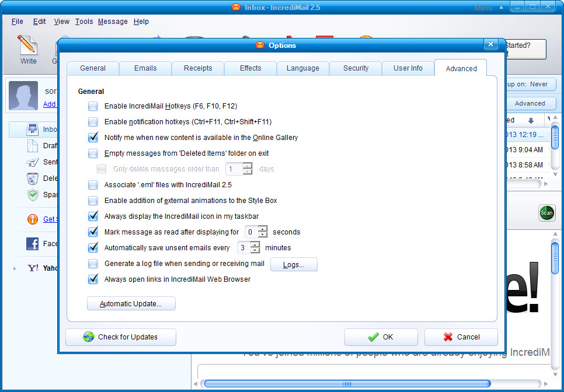
Task: Open the Message menu
Action: point(113,22)
